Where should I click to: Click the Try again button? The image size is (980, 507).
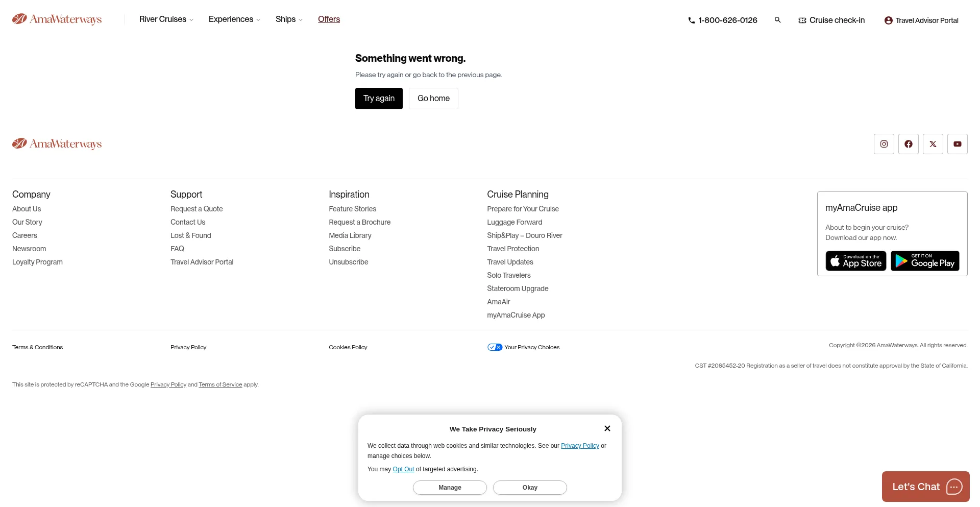click(379, 99)
